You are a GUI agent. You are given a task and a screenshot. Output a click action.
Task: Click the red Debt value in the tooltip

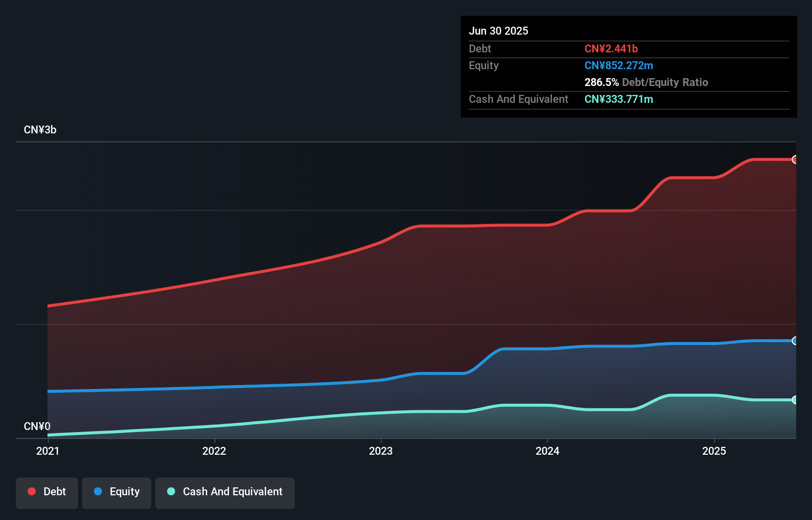(x=611, y=48)
